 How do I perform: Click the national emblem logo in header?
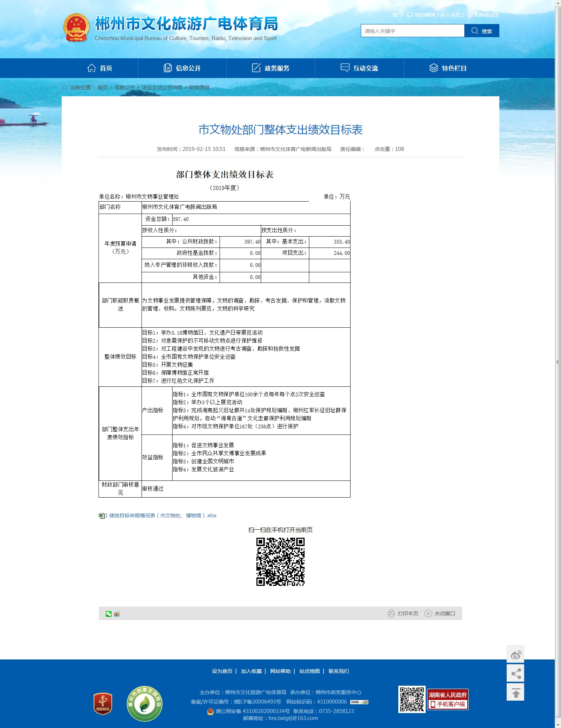point(76,28)
